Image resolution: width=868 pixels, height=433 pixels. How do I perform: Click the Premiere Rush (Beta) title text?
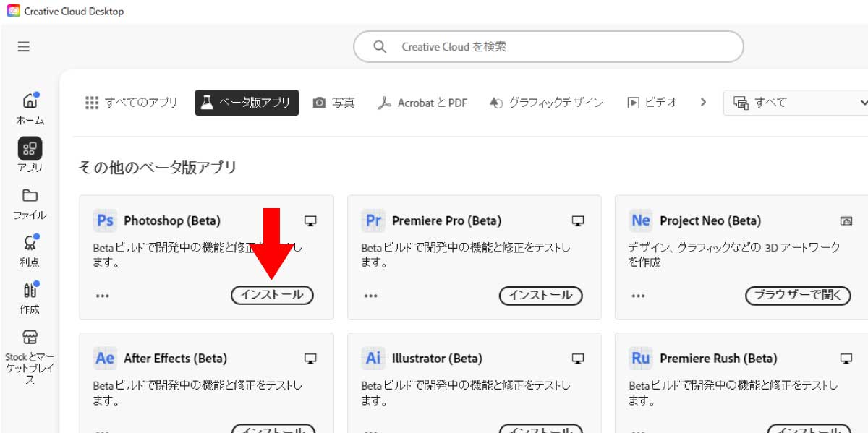tap(718, 358)
